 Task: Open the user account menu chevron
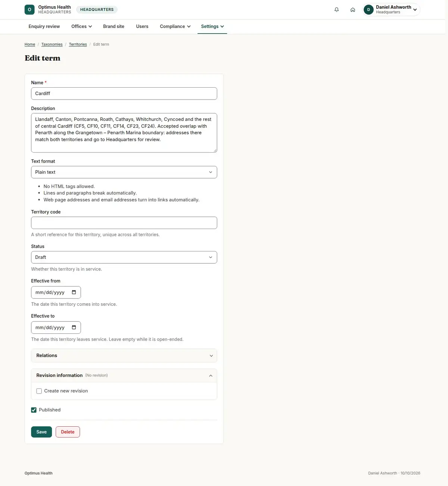click(x=415, y=10)
